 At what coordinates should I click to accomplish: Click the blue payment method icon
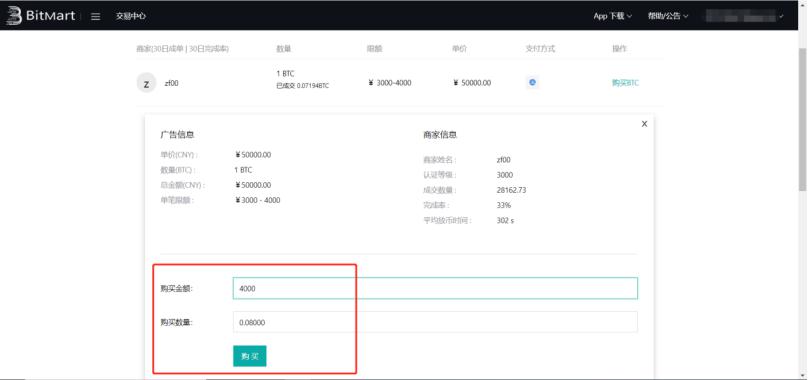click(532, 82)
